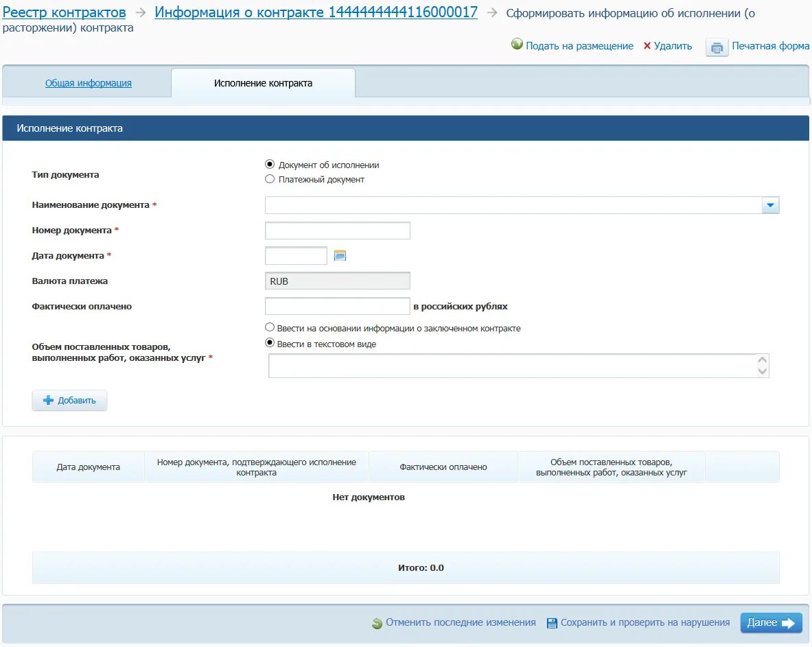Open the Наименование документа combo box field

click(522, 205)
